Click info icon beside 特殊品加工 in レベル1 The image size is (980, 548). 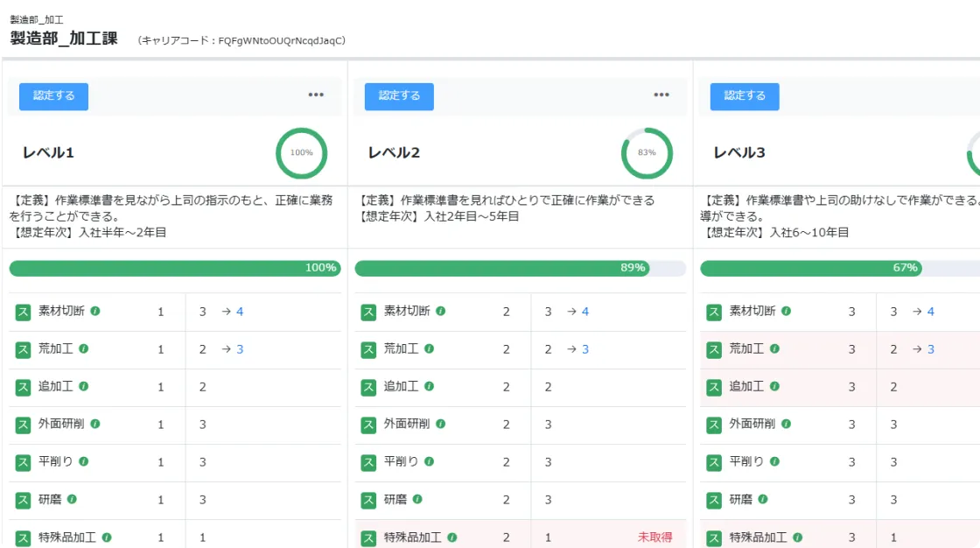107,537
